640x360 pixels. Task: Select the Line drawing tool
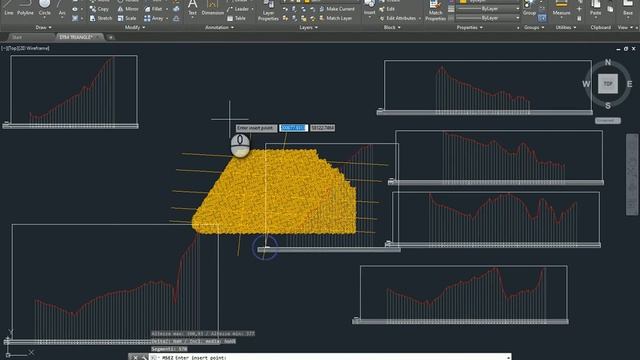(x=9, y=8)
